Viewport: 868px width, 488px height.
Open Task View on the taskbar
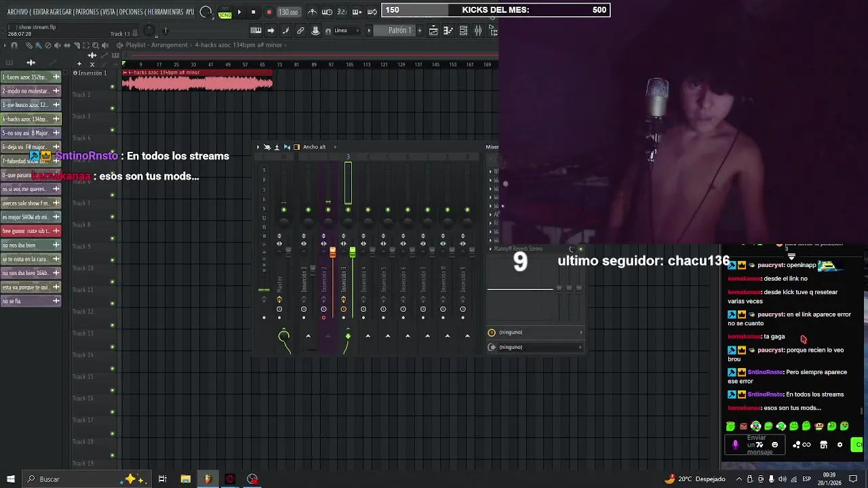[163, 479]
